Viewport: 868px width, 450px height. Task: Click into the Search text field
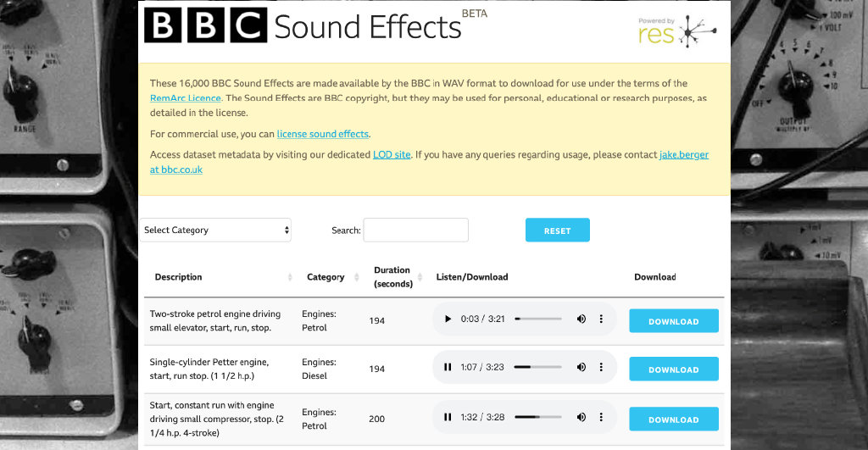click(x=415, y=230)
